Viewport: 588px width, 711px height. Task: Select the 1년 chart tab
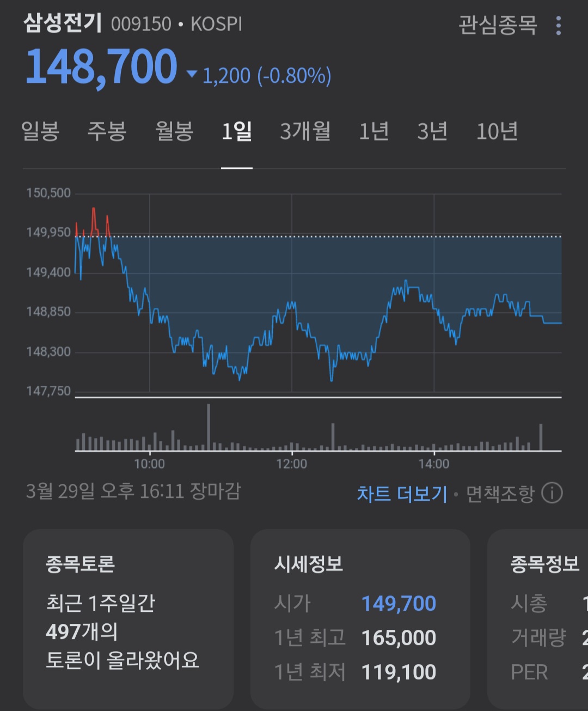pyautogui.click(x=374, y=131)
